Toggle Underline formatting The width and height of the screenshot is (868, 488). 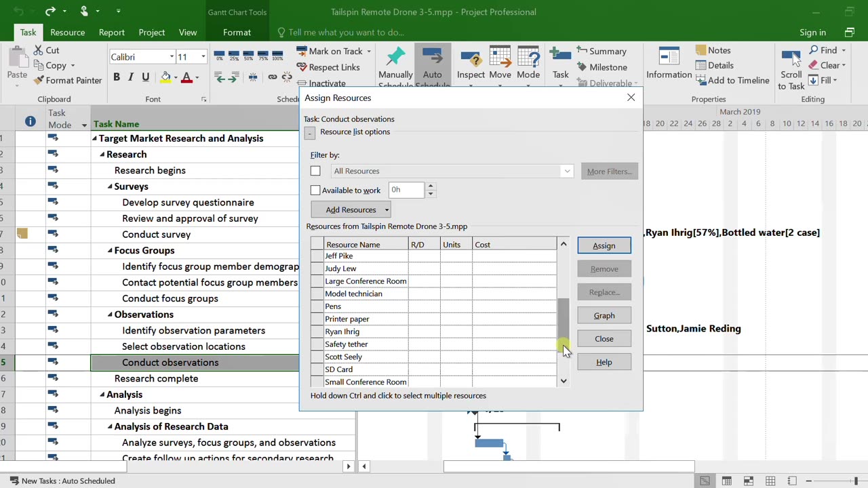pyautogui.click(x=144, y=77)
